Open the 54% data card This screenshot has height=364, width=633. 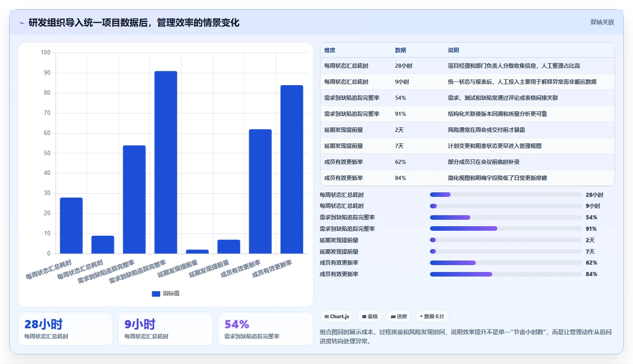(265, 329)
